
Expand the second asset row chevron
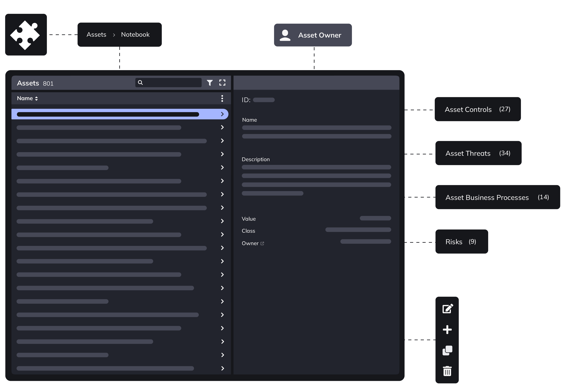coord(222,127)
